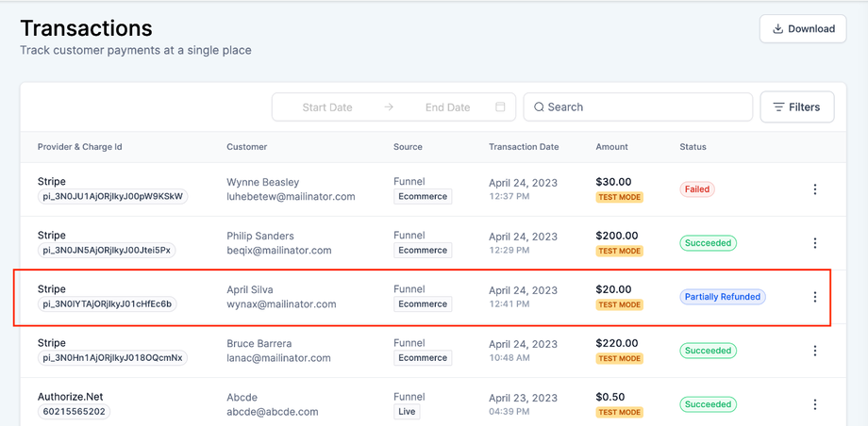
Task: Click the Live source tag on Abcde row
Action: click(x=407, y=412)
